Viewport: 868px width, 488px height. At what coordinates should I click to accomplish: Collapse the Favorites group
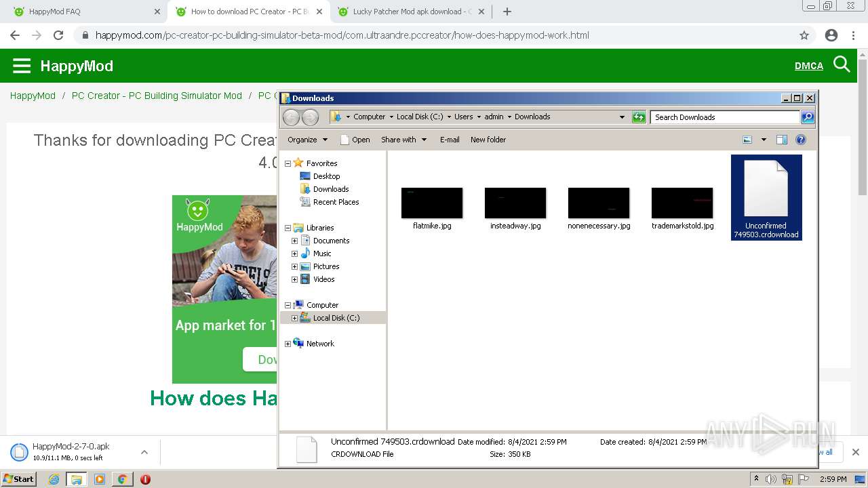pos(288,163)
